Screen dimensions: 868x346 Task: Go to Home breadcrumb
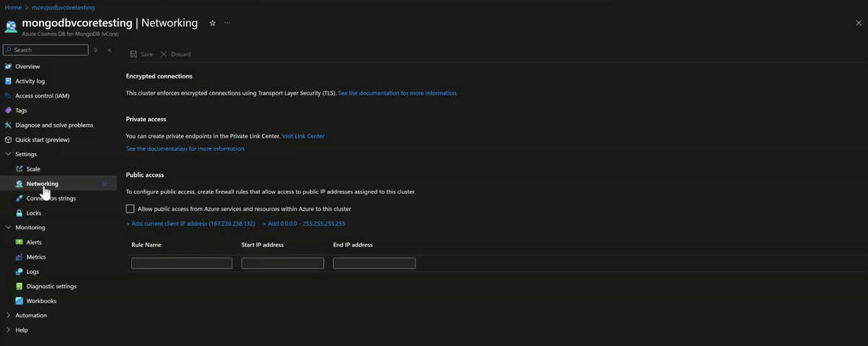point(13,7)
